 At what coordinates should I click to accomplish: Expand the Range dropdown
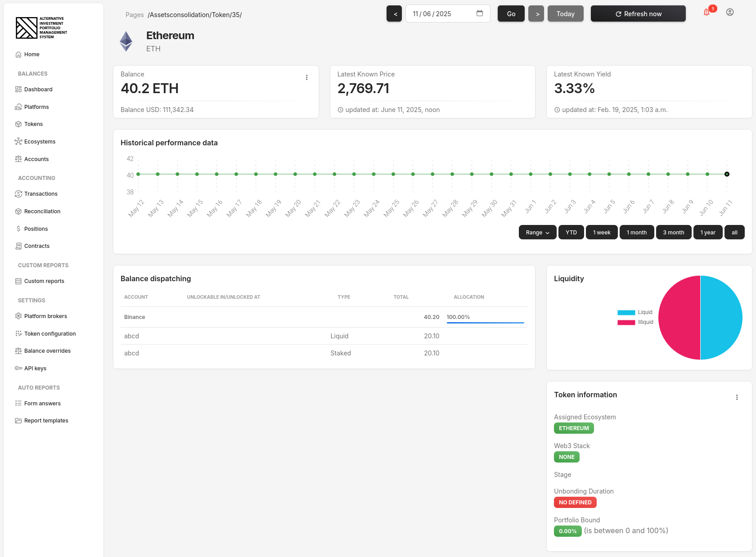(x=537, y=233)
